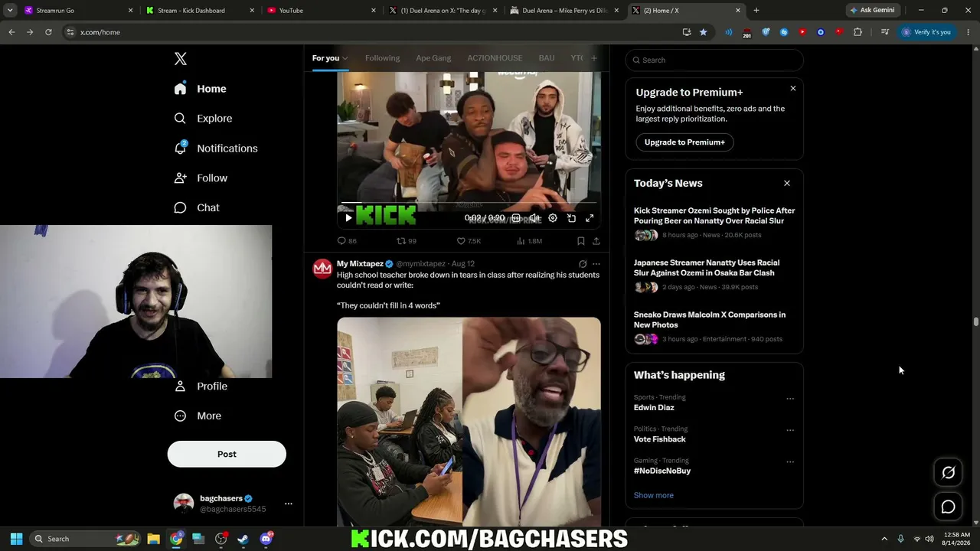Click the Verify it's you profile button
Screen dimensions: 980x551
926,32
